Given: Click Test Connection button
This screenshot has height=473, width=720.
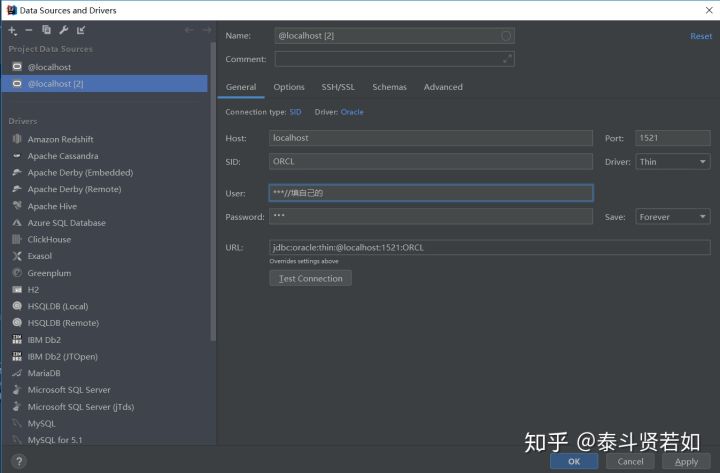Looking at the screenshot, I should pos(310,278).
